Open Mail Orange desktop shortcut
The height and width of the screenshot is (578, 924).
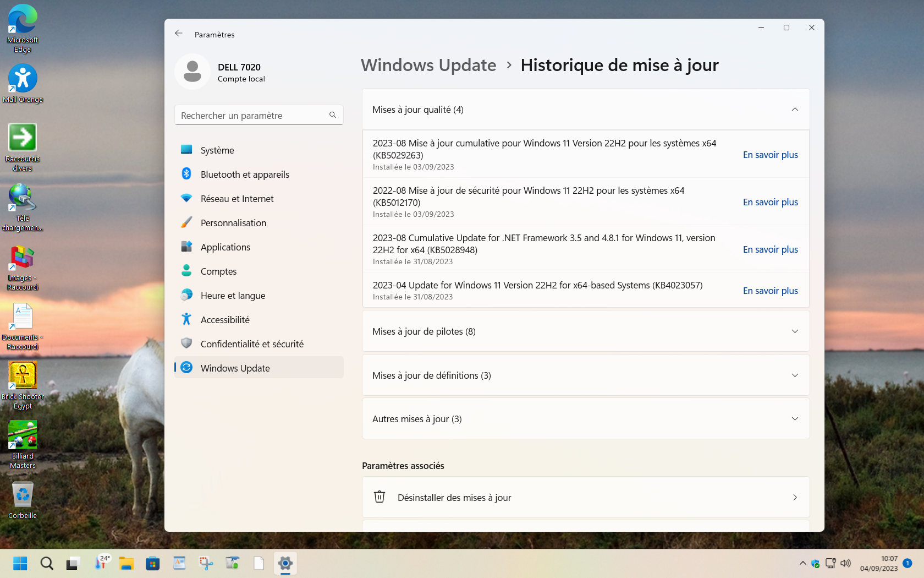pyautogui.click(x=23, y=84)
